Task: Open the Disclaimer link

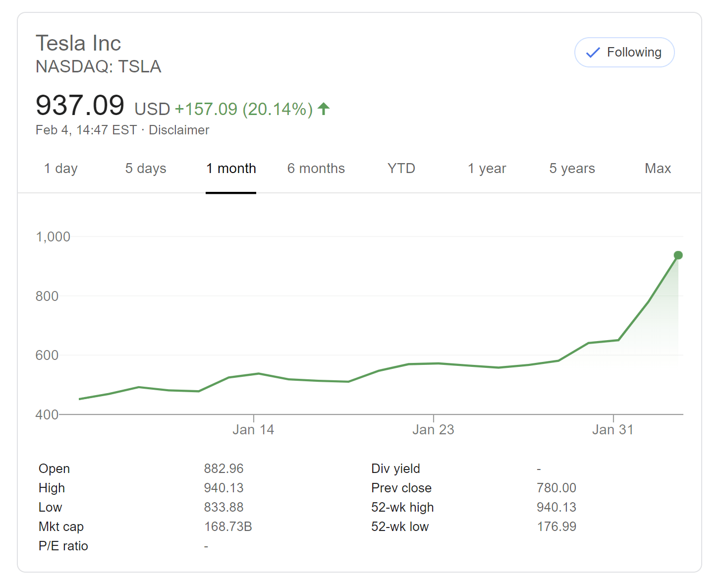Action: (179, 130)
